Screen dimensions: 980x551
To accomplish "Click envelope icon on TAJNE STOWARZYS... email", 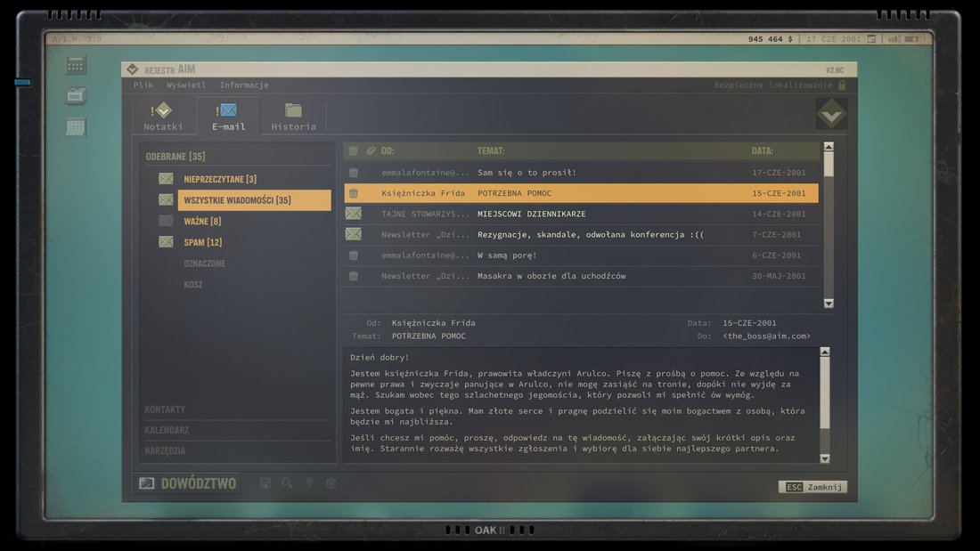I will pos(354,214).
